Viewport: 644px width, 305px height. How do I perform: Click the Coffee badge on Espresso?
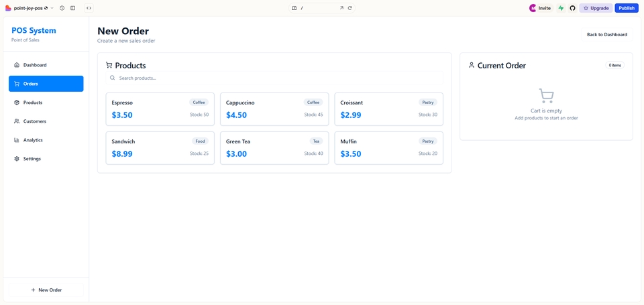tap(199, 102)
